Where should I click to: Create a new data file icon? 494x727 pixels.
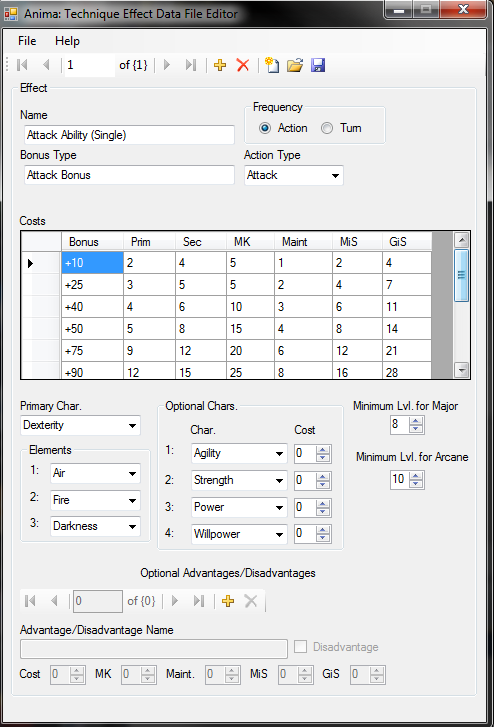272,65
